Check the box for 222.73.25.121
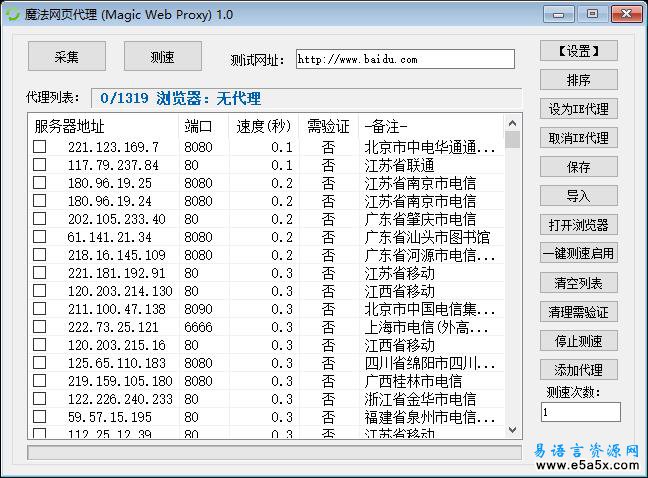The width and height of the screenshot is (648, 478). click(x=40, y=327)
